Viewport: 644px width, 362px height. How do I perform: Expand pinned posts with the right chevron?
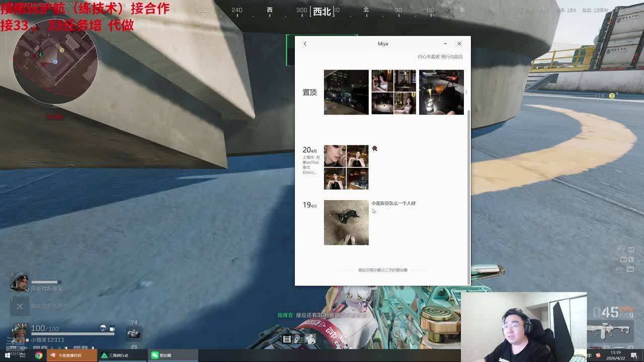click(x=466, y=93)
